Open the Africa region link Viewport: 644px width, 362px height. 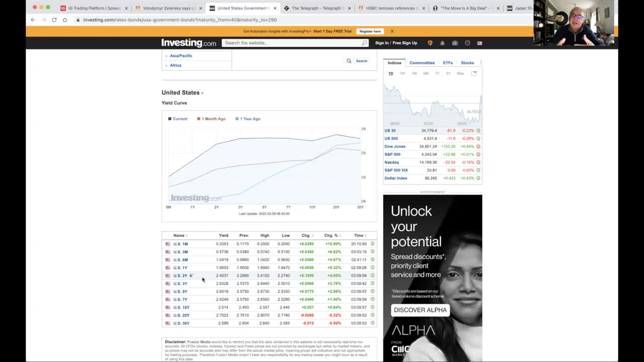pyautogui.click(x=176, y=65)
